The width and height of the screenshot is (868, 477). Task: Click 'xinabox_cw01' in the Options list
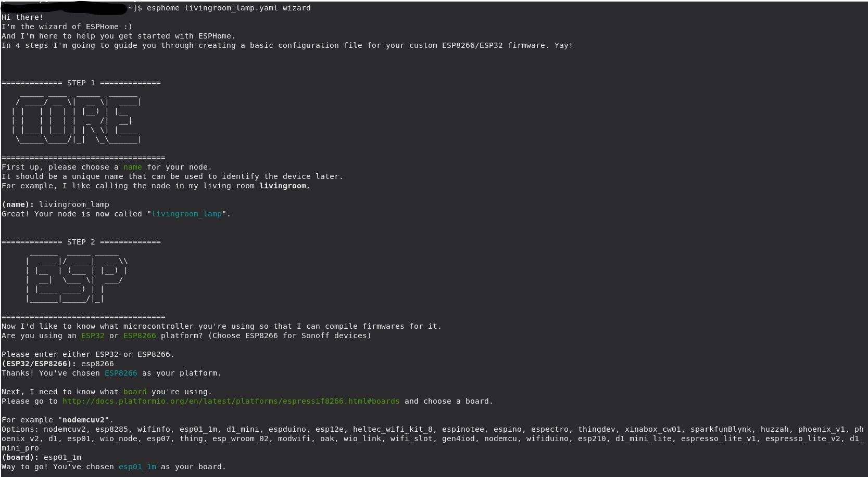pyautogui.click(x=653, y=429)
